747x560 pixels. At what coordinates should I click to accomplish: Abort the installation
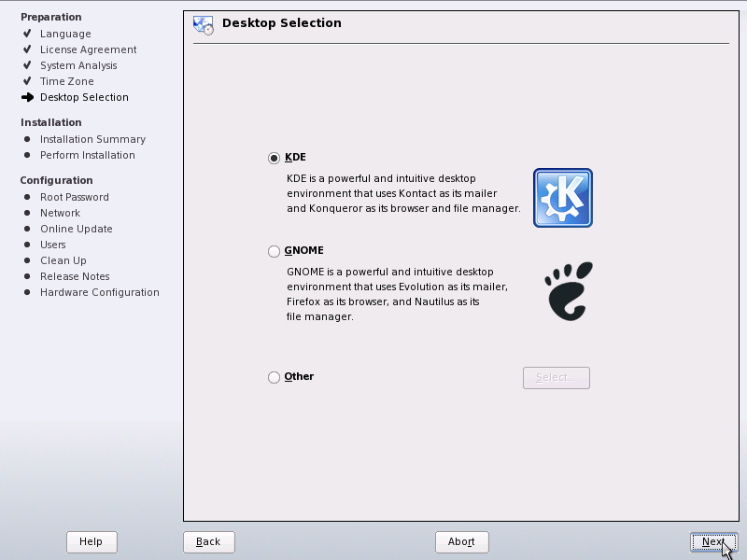click(461, 542)
